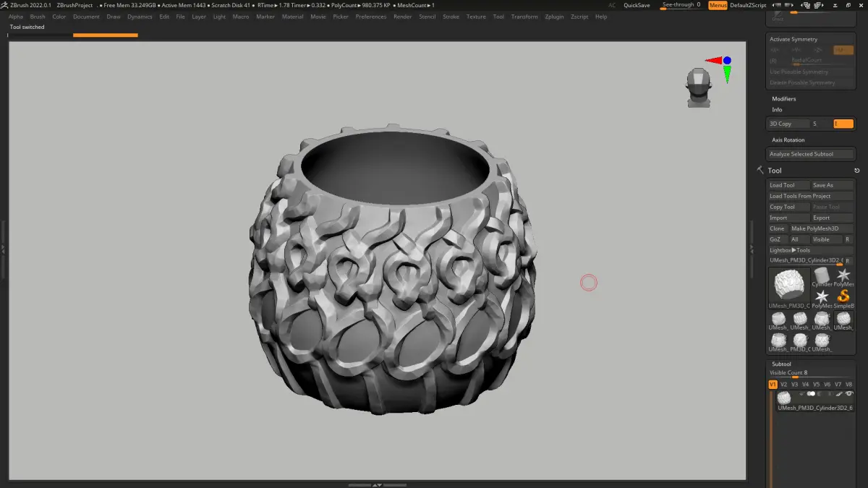Adjust the Visible Count slider
This screenshot has width=868, height=488.
810,374
